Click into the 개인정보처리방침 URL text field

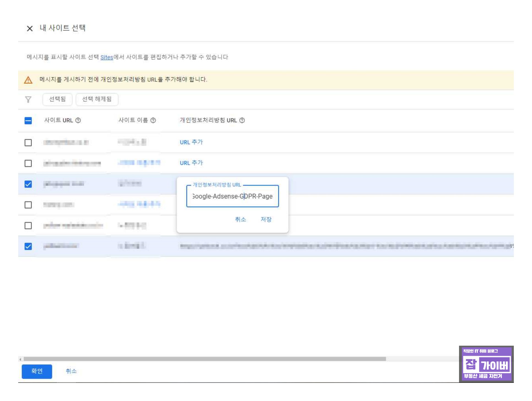point(232,196)
